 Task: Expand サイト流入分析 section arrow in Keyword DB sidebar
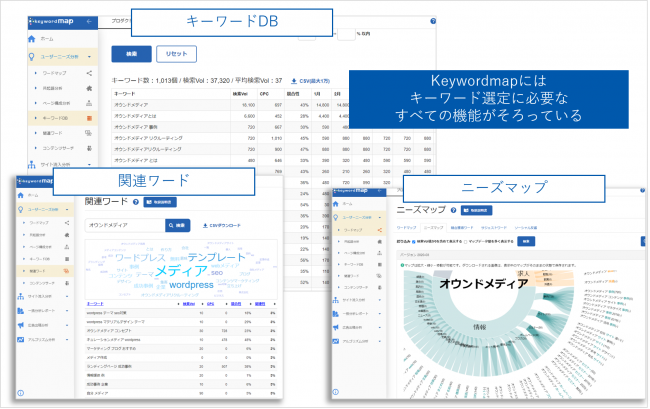click(x=89, y=165)
